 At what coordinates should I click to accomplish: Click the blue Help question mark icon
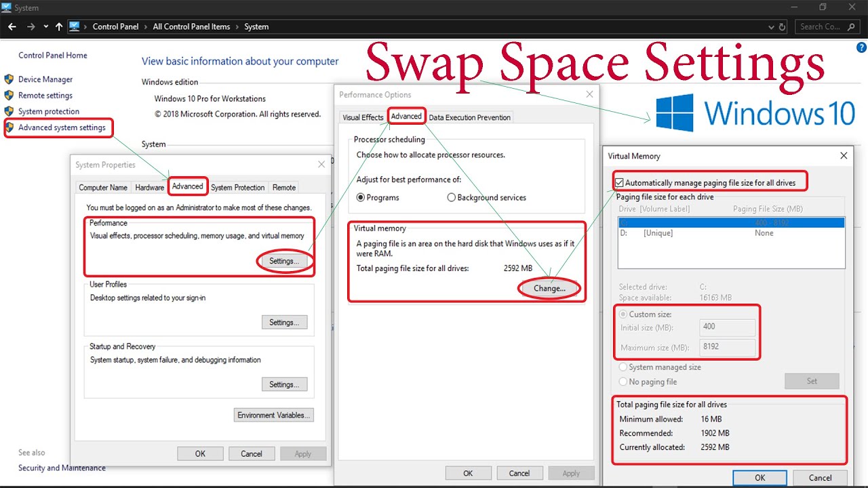point(861,47)
